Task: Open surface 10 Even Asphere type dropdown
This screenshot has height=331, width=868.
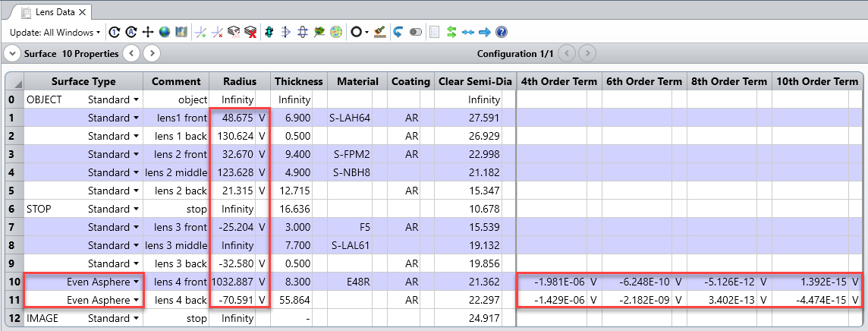Action: 135,282
